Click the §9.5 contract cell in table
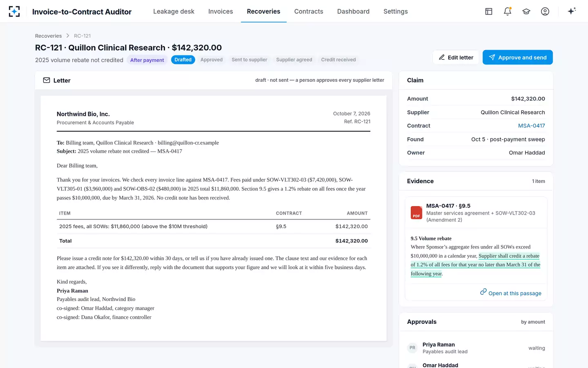Image resolution: width=588 pixels, height=368 pixels. [x=281, y=226]
